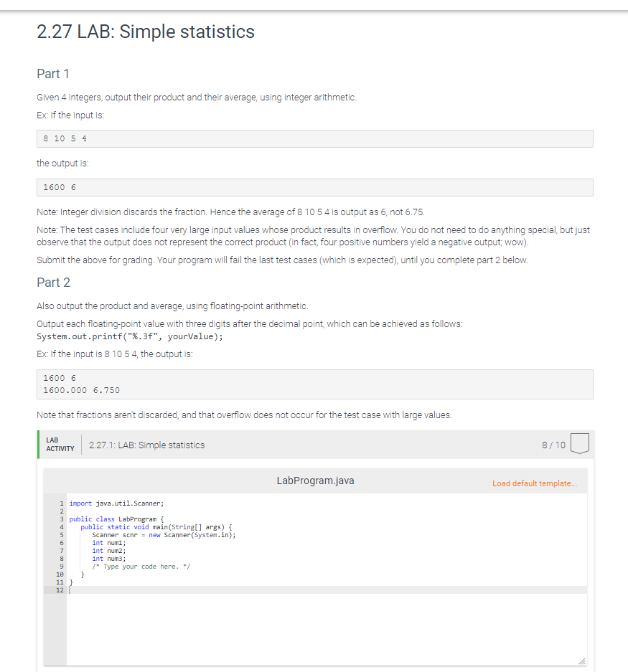Click the empty line 12 in the code editor
This screenshot has width=628, height=672.
[327, 590]
